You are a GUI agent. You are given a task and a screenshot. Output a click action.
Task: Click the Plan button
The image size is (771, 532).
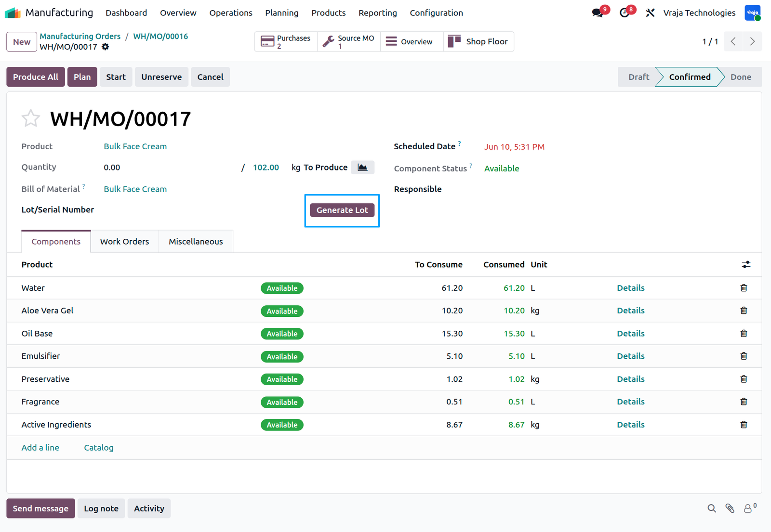coord(82,77)
